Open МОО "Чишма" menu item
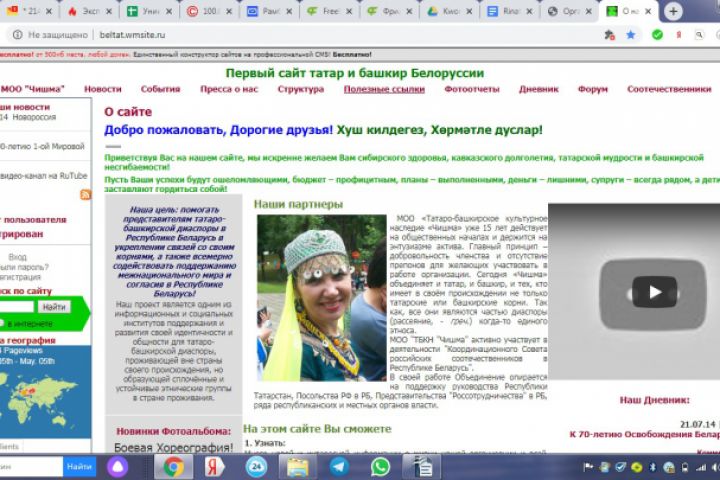The image size is (720, 480). (32, 89)
